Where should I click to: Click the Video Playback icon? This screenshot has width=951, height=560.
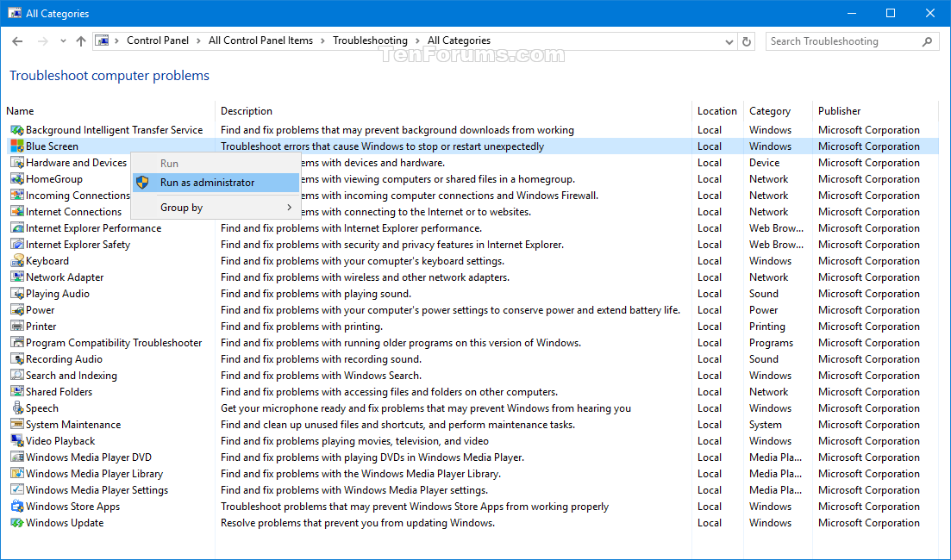pyautogui.click(x=17, y=440)
